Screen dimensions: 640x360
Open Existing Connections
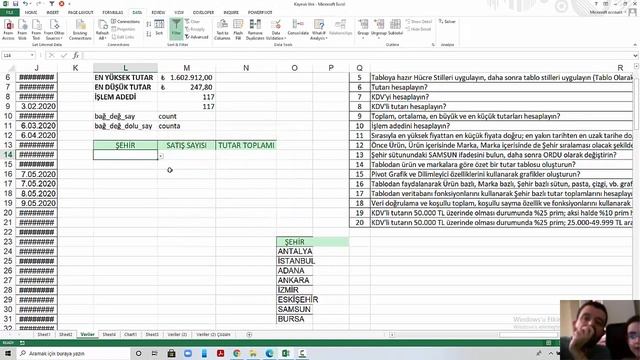click(80, 29)
